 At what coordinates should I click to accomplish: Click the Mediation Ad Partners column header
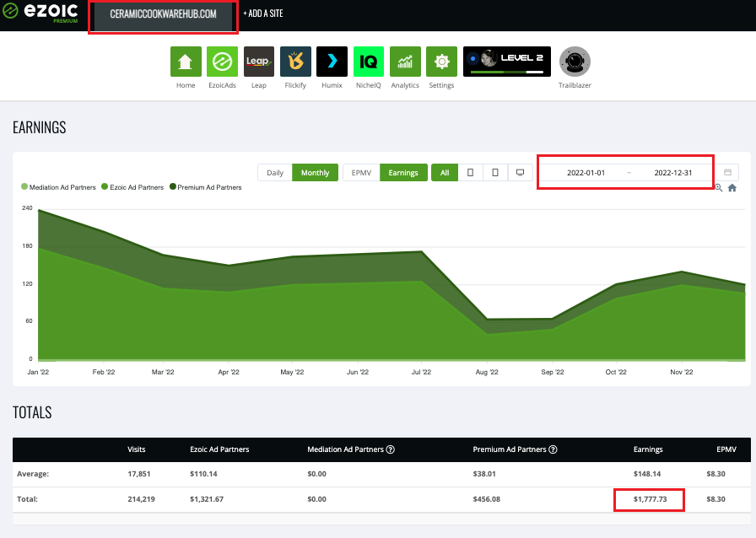pyautogui.click(x=345, y=449)
